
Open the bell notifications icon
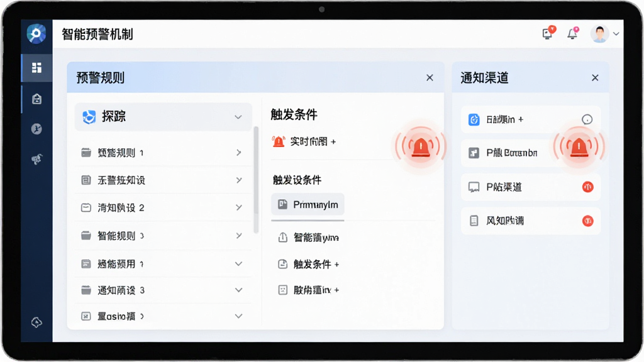tap(572, 33)
